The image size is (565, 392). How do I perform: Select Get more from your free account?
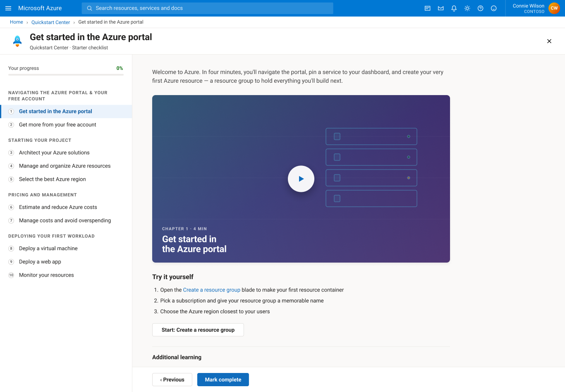pos(66,125)
